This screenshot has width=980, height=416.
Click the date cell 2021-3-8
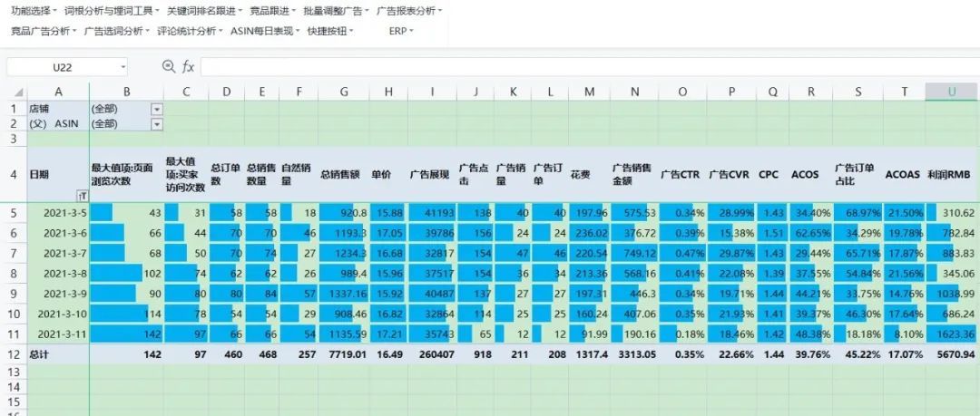58,273
